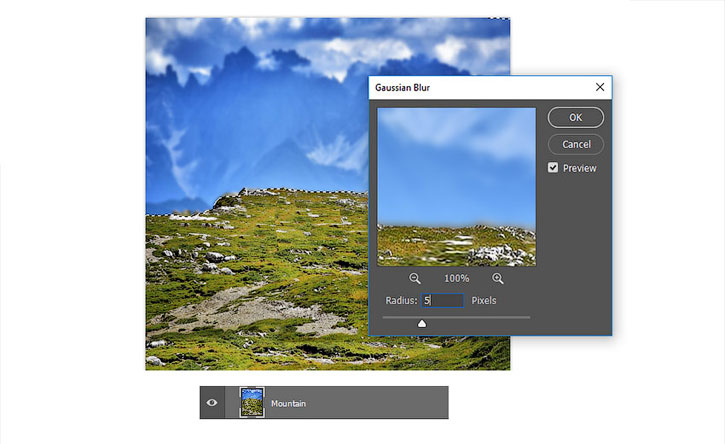725x444 pixels.
Task: Click the blur preview image in dialog
Action: 456,187
